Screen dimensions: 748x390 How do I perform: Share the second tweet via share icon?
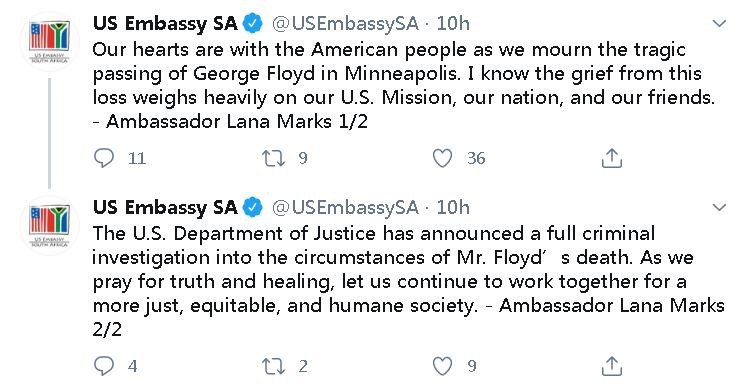(x=612, y=366)
